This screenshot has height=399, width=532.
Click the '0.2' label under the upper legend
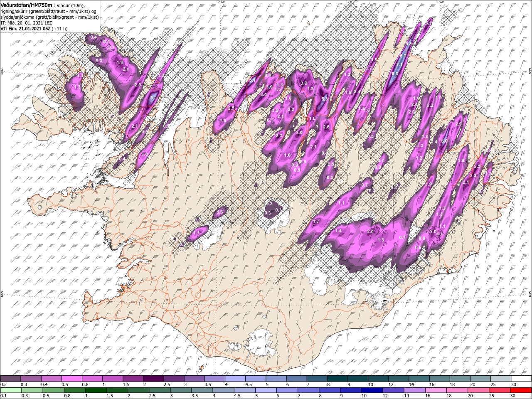coord(3,384)
